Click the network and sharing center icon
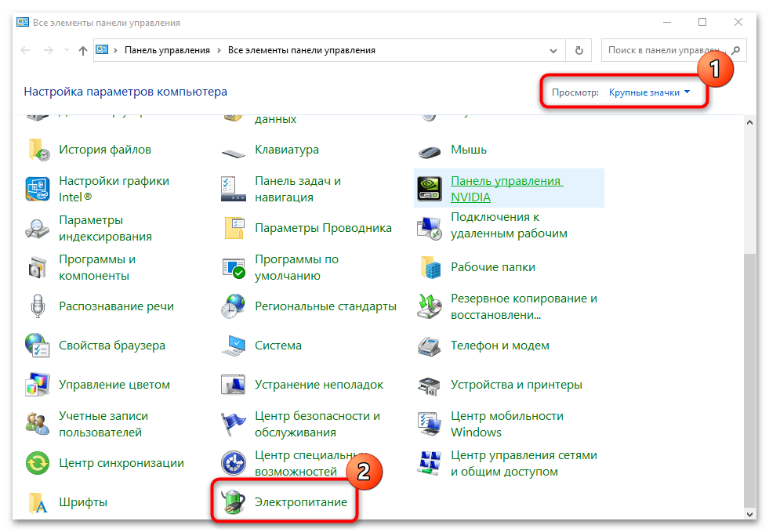This screenshot has height=532, width=769. point(430,463)
